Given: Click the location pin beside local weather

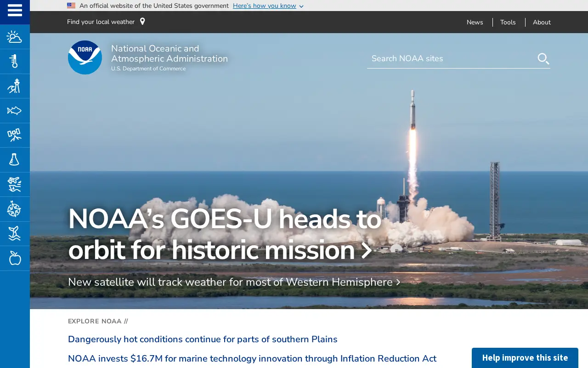Looking at the screenshot, I should (x=142, y=22).
